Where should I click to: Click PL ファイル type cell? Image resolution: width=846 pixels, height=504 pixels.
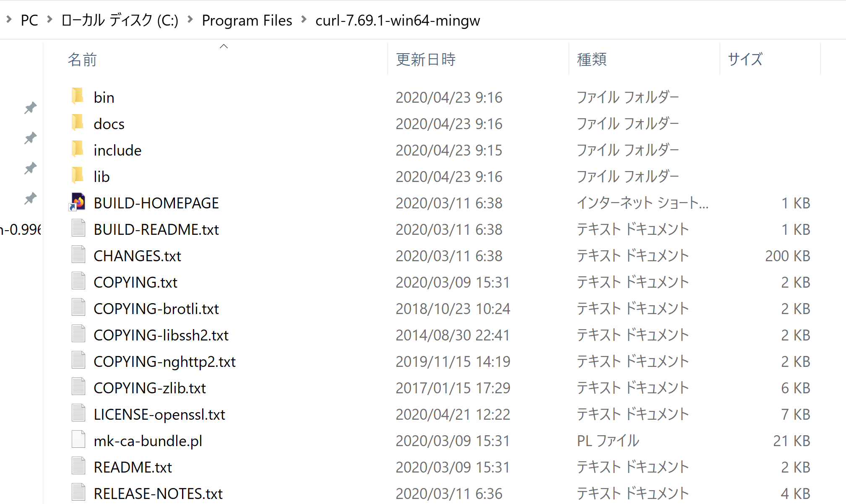pos(608,441)
